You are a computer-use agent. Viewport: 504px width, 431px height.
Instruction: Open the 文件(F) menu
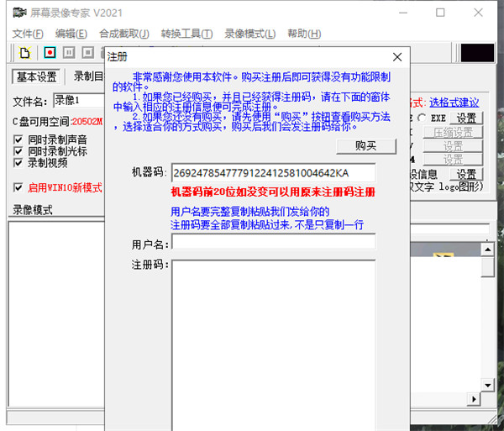[27, 34]
